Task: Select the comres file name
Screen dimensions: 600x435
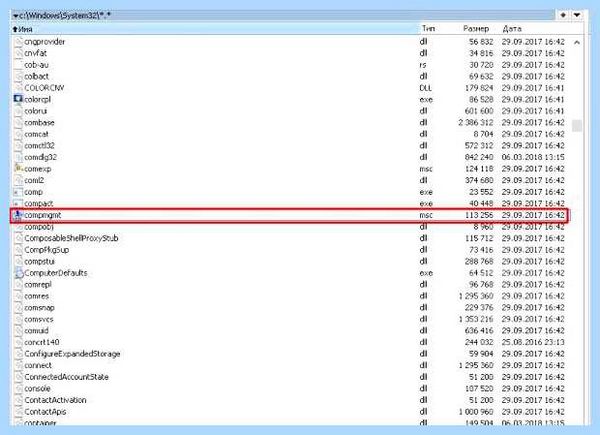Action: pos(37,296)
